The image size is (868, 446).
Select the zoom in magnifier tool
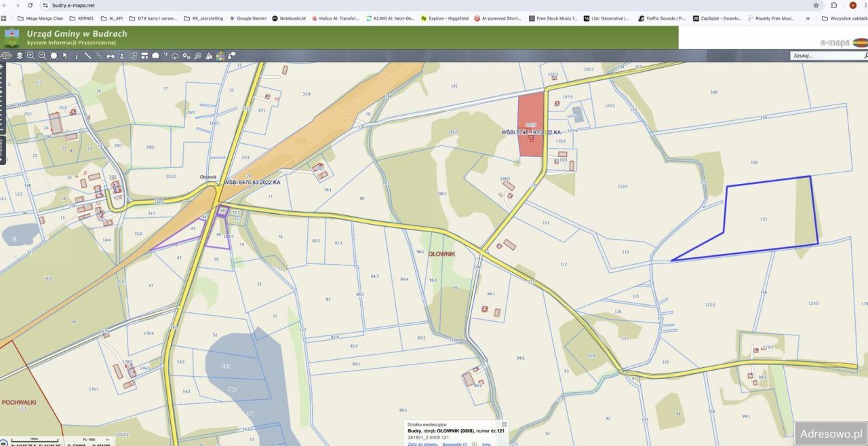(31, 56)
